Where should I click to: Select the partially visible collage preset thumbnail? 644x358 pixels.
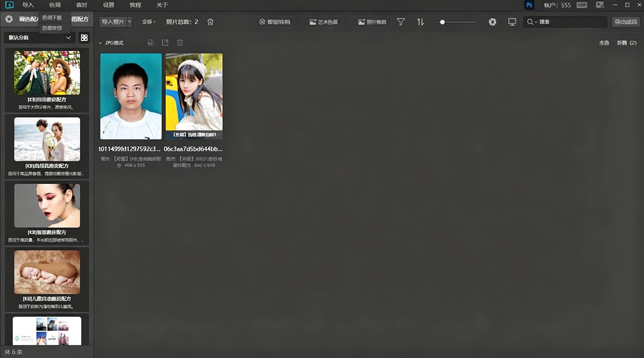[x=47, y=331]
